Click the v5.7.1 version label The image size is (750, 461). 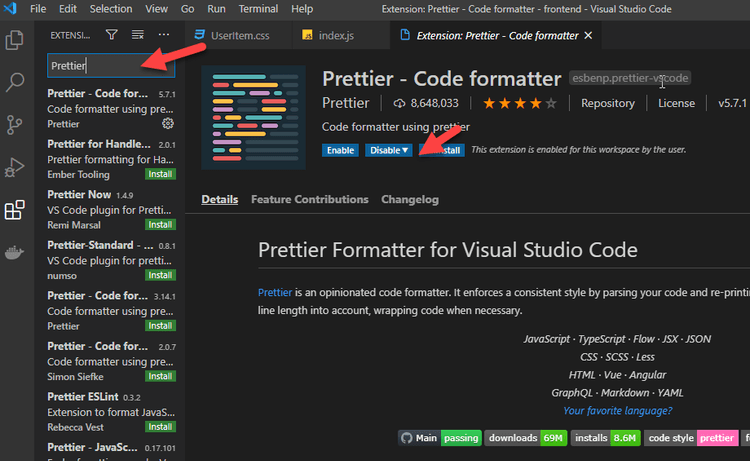732,103
